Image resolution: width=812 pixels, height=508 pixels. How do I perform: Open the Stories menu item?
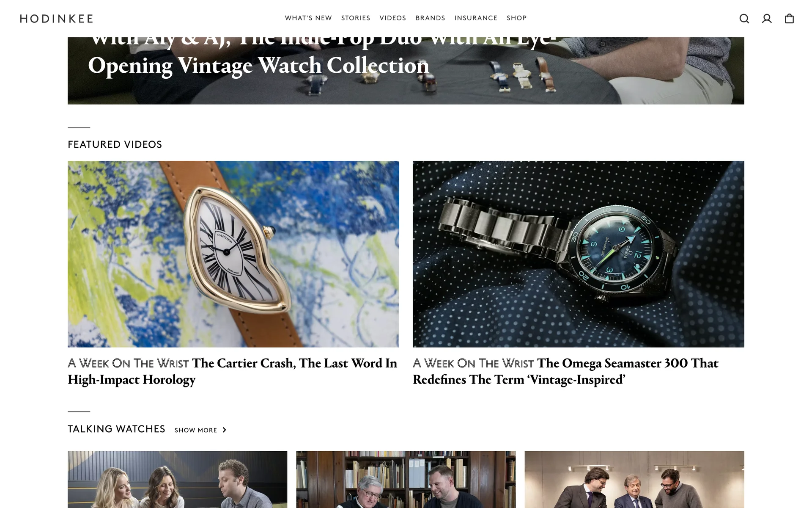[356, 18]
